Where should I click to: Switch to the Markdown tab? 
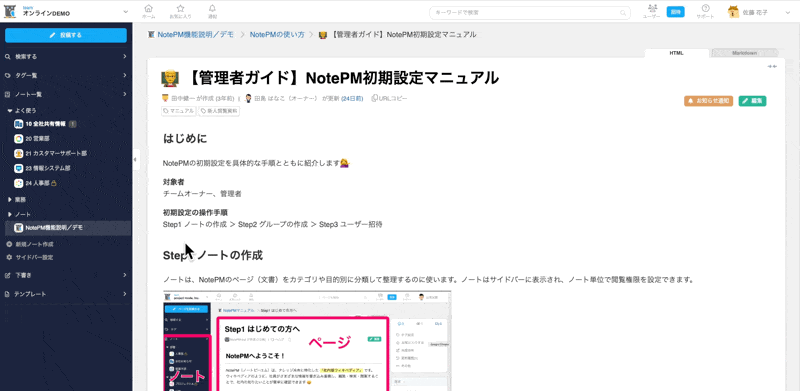744,53
